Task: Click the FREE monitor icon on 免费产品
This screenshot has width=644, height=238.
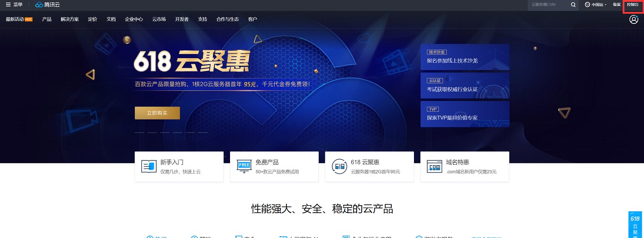Action: [244, 167]
